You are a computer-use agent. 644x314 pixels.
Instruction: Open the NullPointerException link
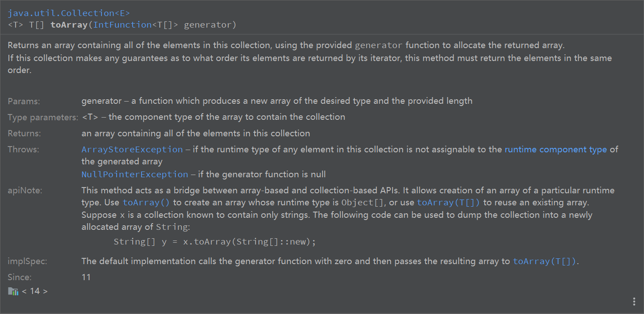(135, 175)
